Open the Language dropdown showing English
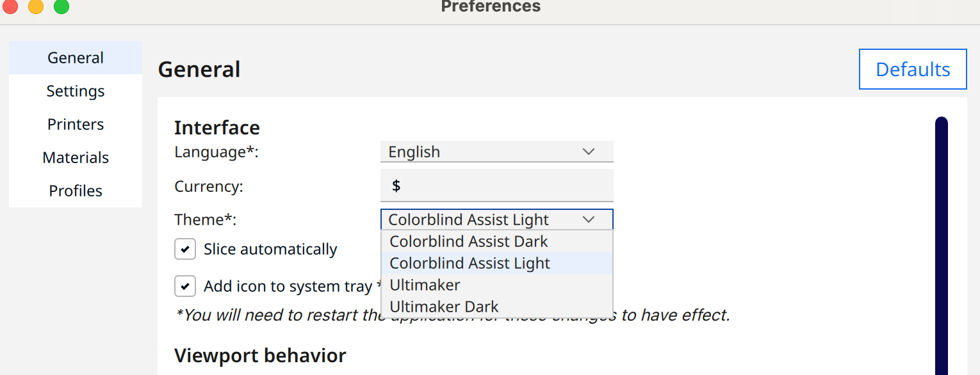This screenshot has width=980, height=375. click(497, 152)
